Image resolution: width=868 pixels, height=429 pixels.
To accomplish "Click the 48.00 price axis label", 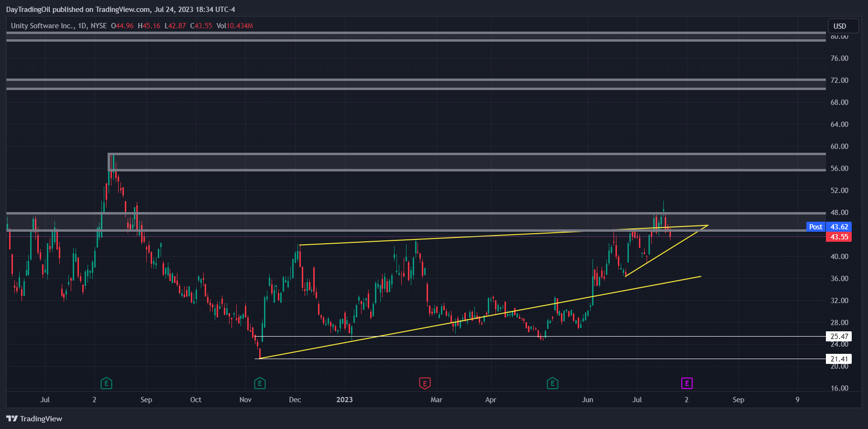I will 839,213.
